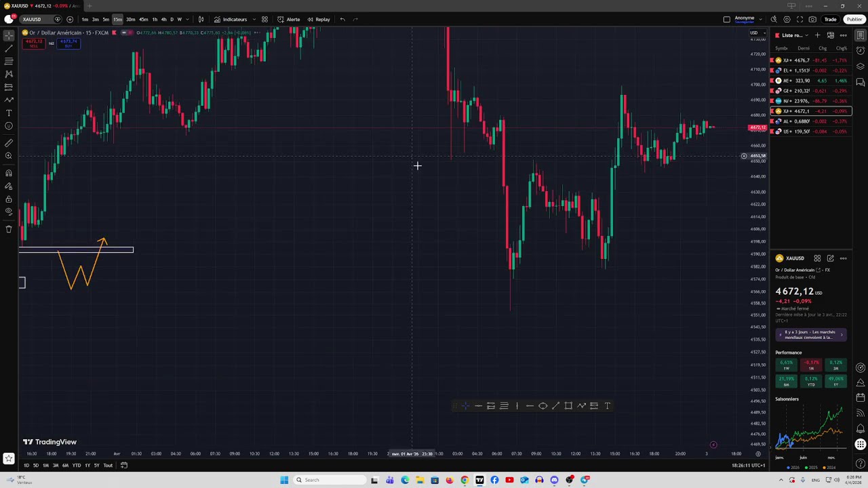Toggle magnet mode
This screenshot has height=488, width=868.
tap(9, 173)
